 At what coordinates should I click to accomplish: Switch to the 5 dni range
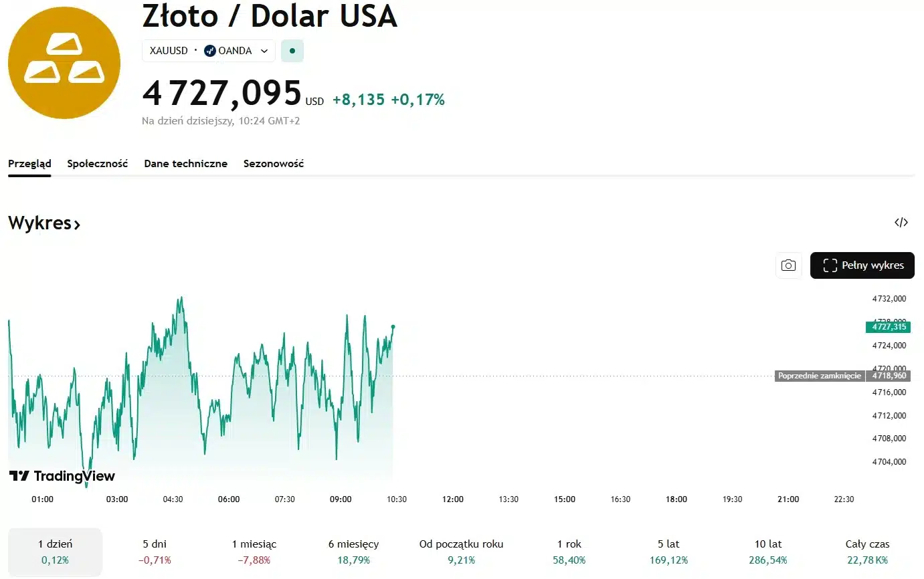click(156, 552)
